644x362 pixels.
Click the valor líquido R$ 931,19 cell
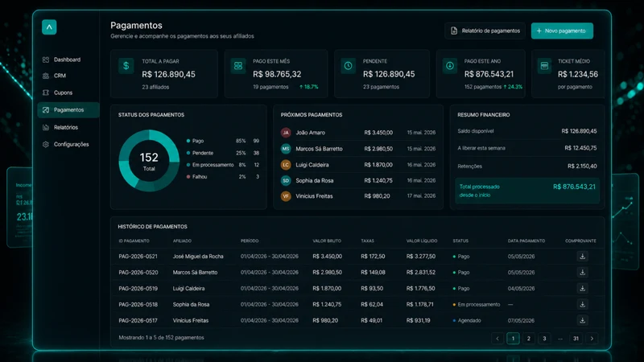coord(418,320)
